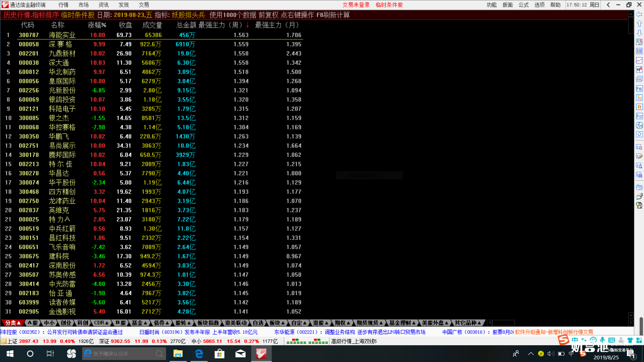This screenshot has width=644, height=362.
Task: Open the candlestick K-line chart icon
Action: point(639,70)
